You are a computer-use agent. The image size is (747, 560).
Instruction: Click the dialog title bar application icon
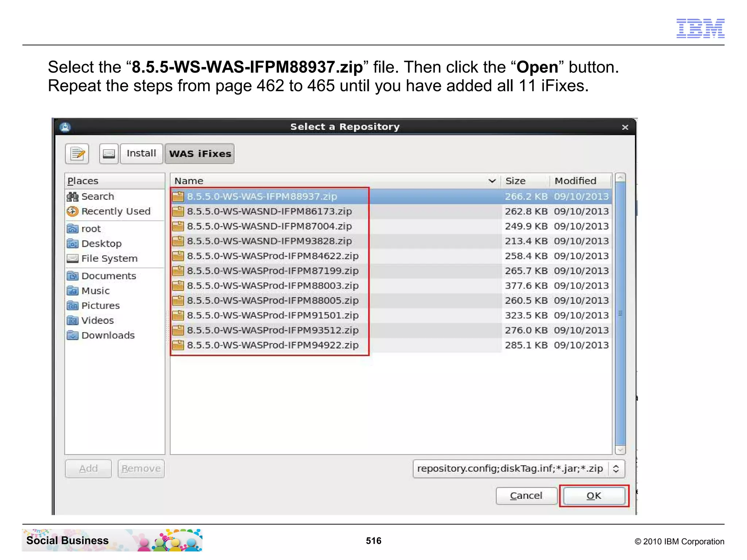[x=65, y=127]
